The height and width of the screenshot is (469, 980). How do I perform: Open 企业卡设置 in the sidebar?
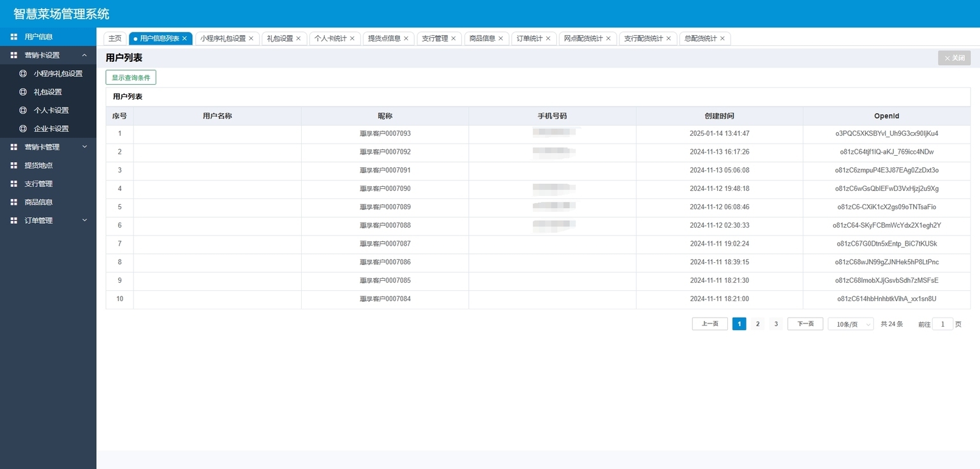(x=48, y=129)
